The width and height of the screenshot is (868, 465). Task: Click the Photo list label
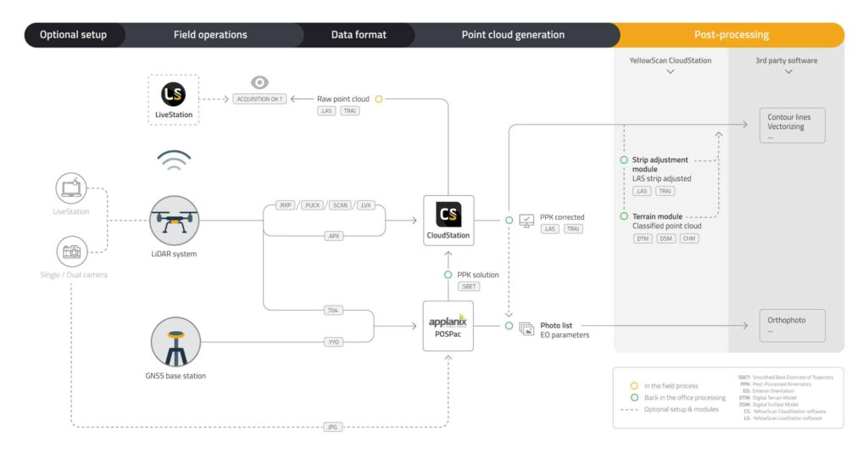coord(556,325)
